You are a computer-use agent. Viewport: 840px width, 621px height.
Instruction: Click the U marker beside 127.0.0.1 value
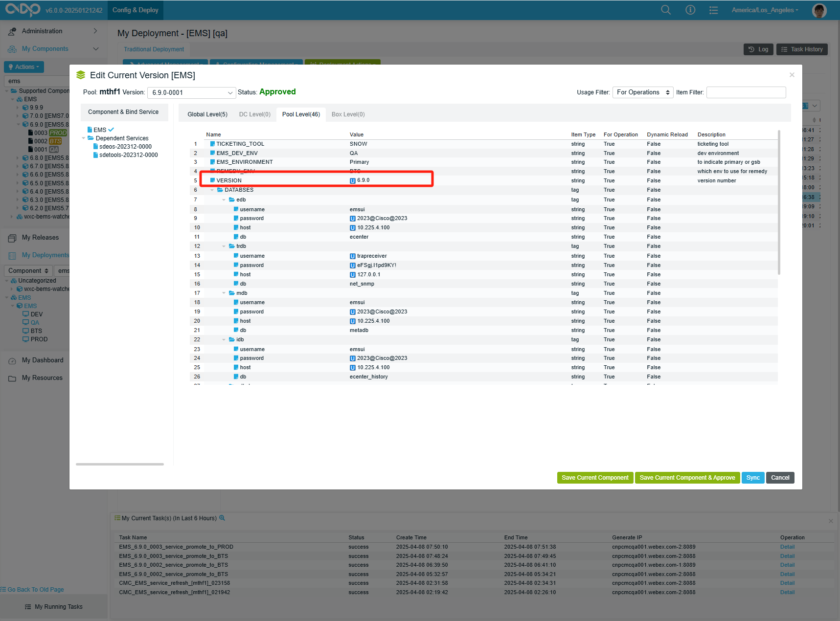[x=352, y=274]
